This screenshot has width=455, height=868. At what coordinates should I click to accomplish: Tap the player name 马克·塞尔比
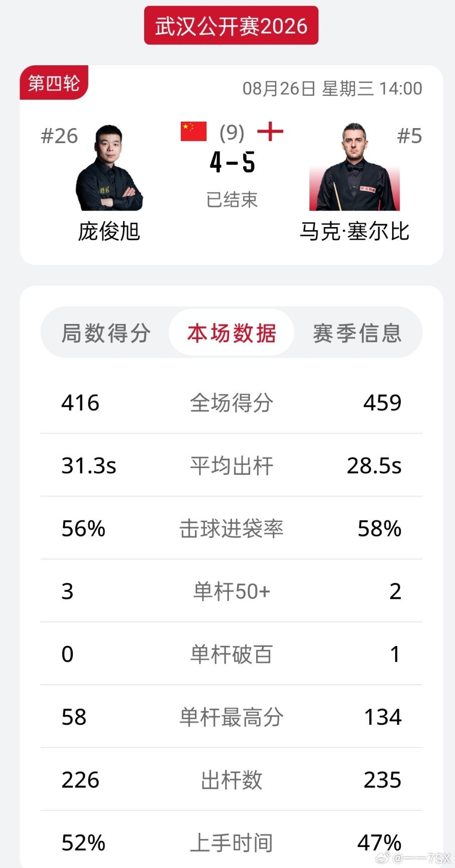(x=355, y=232)
